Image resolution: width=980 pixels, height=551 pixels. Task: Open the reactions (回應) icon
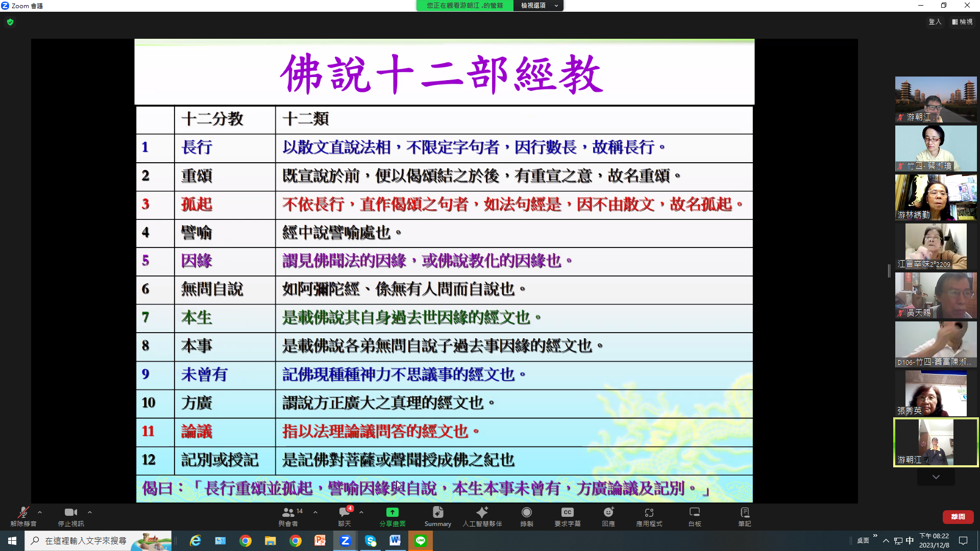608,513
